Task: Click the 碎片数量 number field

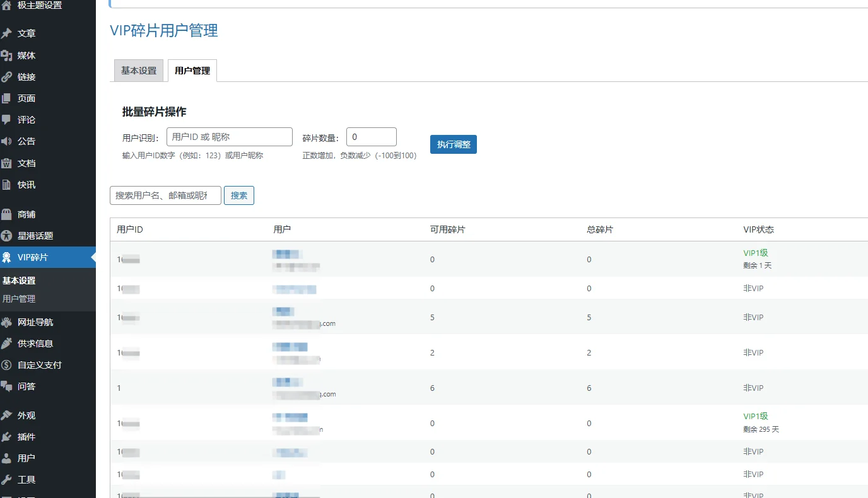Action: [371, 137]
